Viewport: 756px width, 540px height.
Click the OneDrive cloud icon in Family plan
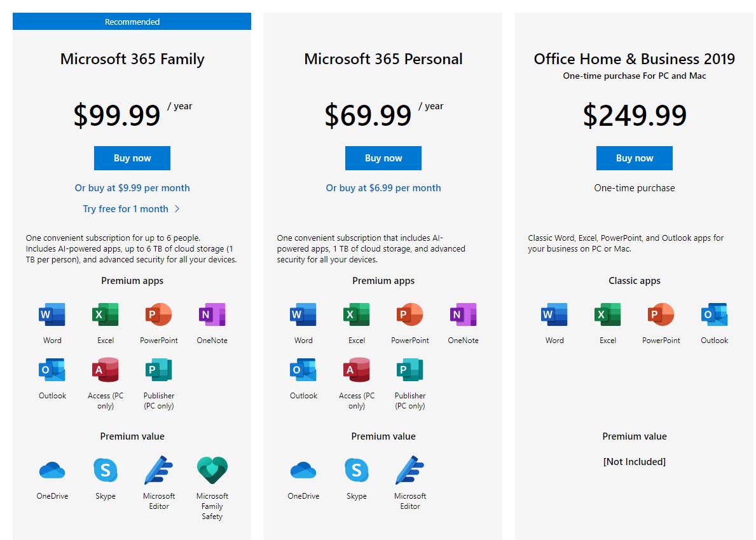pos(52,469)
